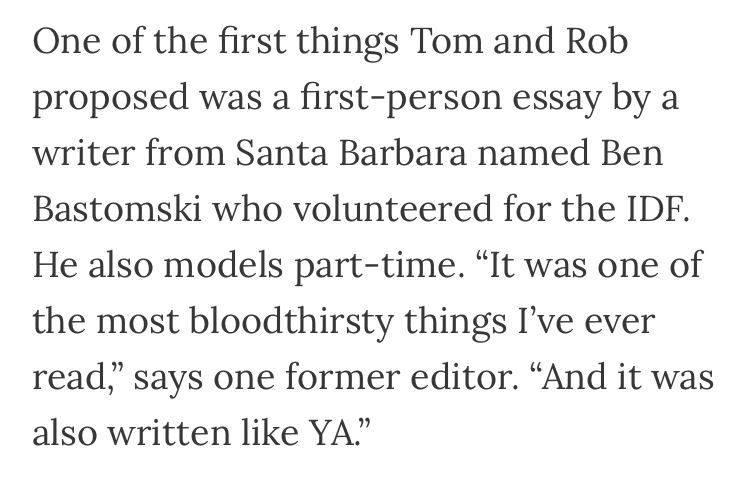Click the word "models"

click(220, 265)
